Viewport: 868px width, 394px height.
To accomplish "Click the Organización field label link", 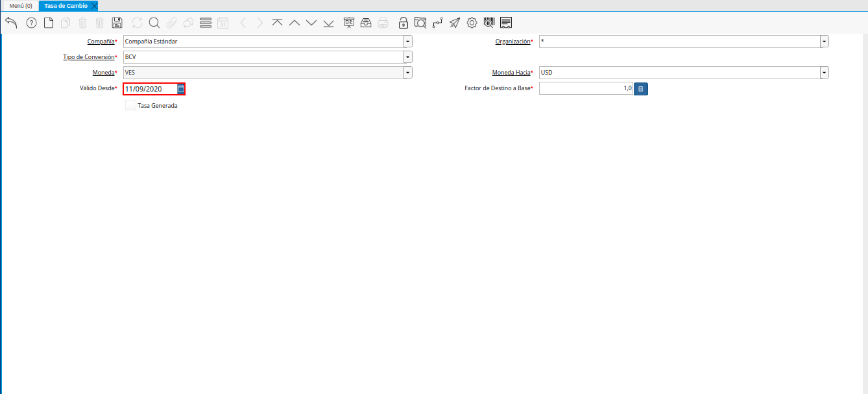I will point(512,42).
